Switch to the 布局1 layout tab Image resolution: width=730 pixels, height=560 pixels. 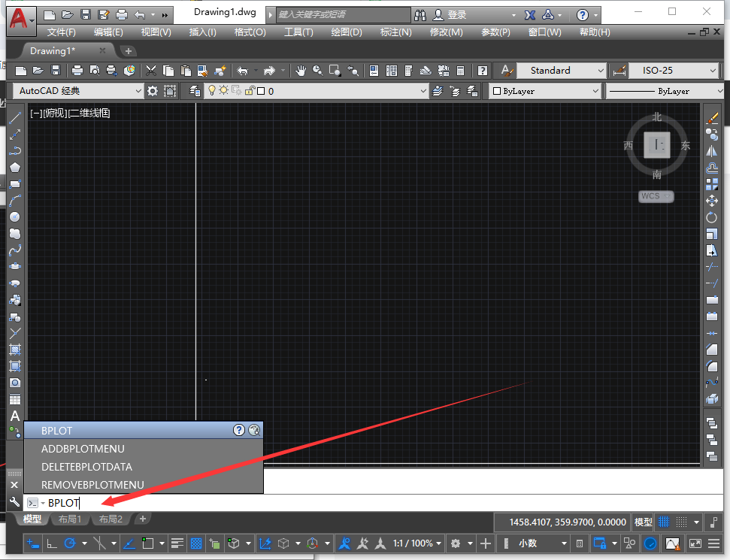click(70, 519)
